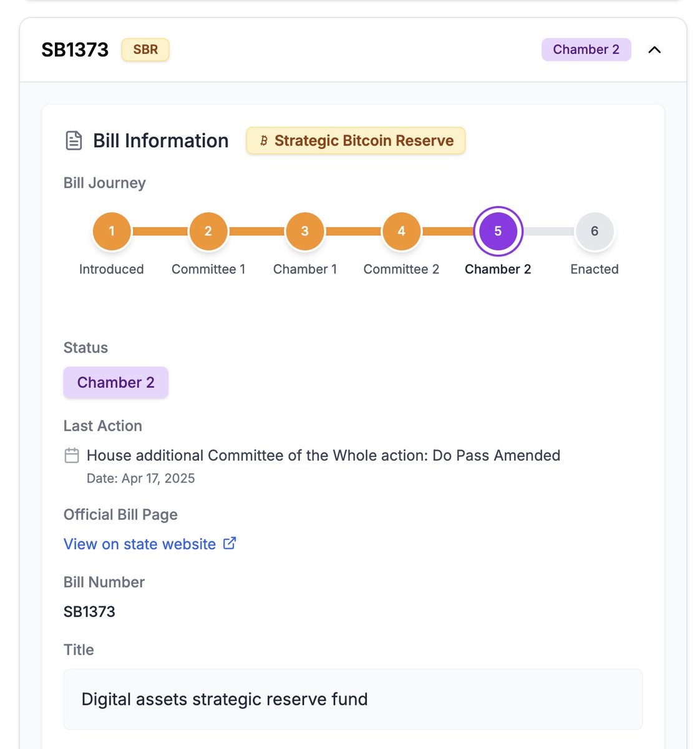Click the Chamber 2 badge in card header
This screenshot has height=749, width=700.
click(586, 50)
